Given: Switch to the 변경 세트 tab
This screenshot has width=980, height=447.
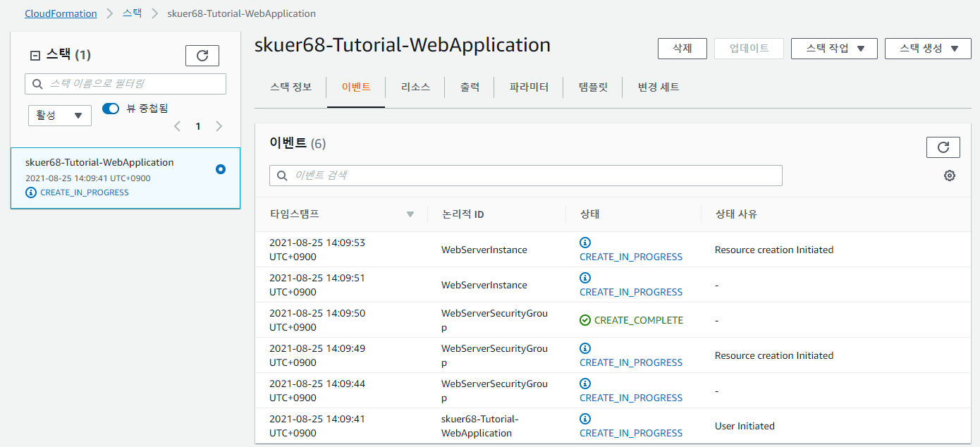Looking at the screenshot, I should click(659, 87).
